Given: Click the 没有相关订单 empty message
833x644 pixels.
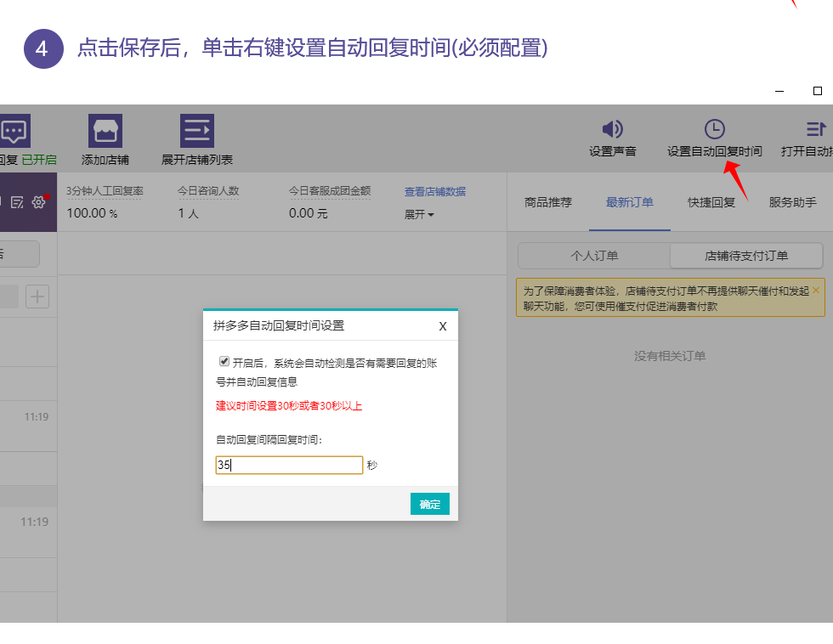Looking at the screenshot, I should pos(670,356).
